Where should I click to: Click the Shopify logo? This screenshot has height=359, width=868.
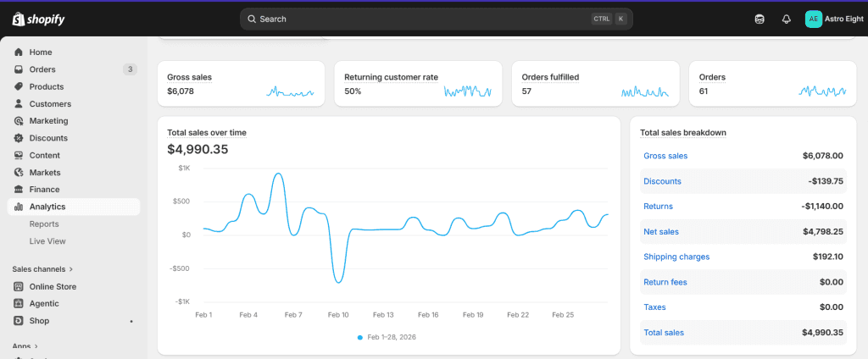click(x=38, y=19)
